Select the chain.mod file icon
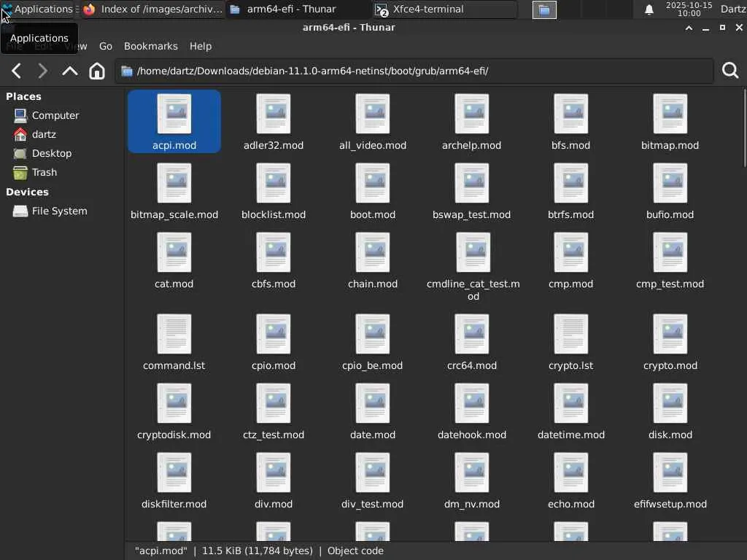Screen dimensions: 747x560 tap(373, 252)
